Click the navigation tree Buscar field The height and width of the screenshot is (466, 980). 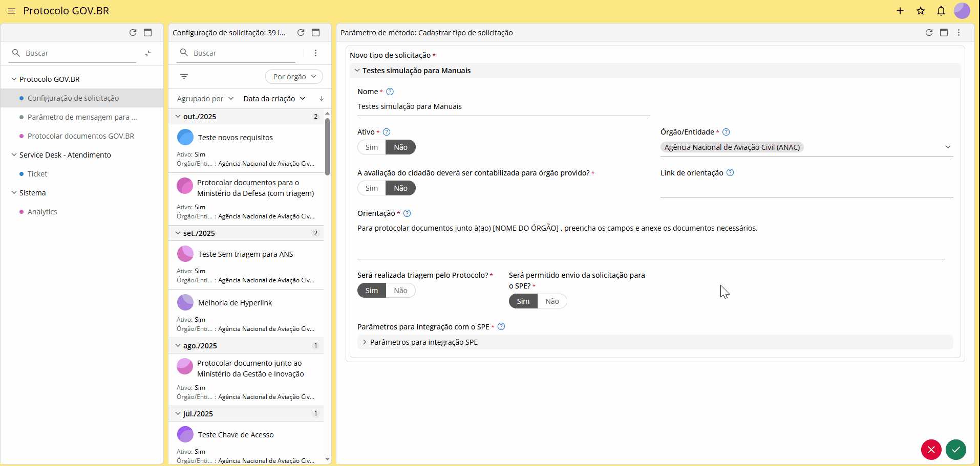[x=73, y=53]
